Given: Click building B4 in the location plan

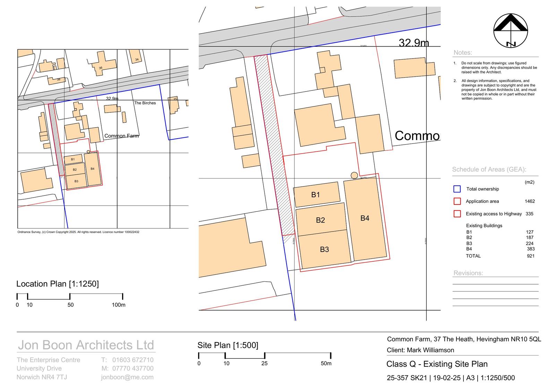Looking at the screenshot, I should [93, 169].
